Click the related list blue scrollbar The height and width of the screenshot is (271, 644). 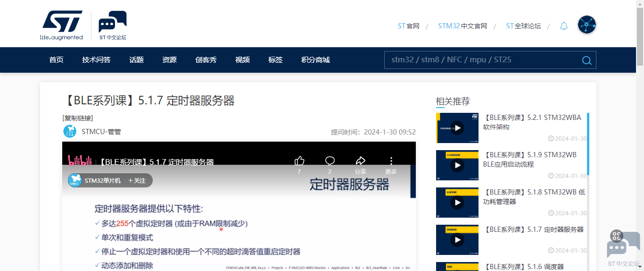point(588,144)
